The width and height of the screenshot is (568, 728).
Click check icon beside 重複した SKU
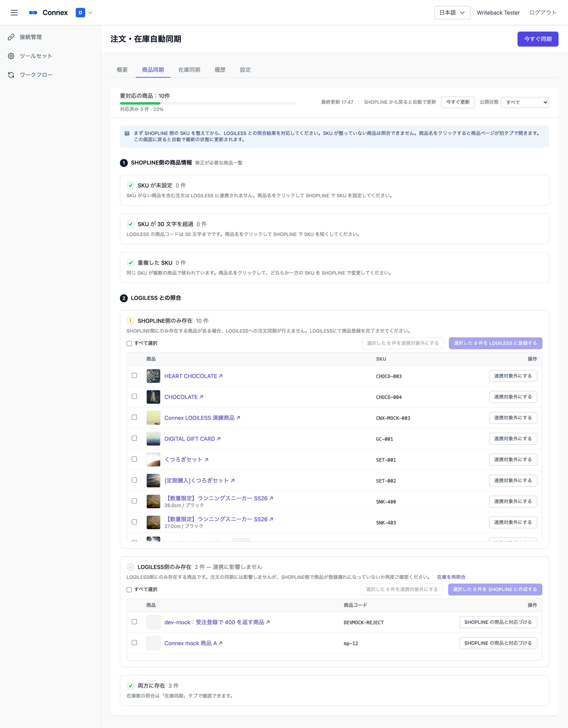point(131,263)
